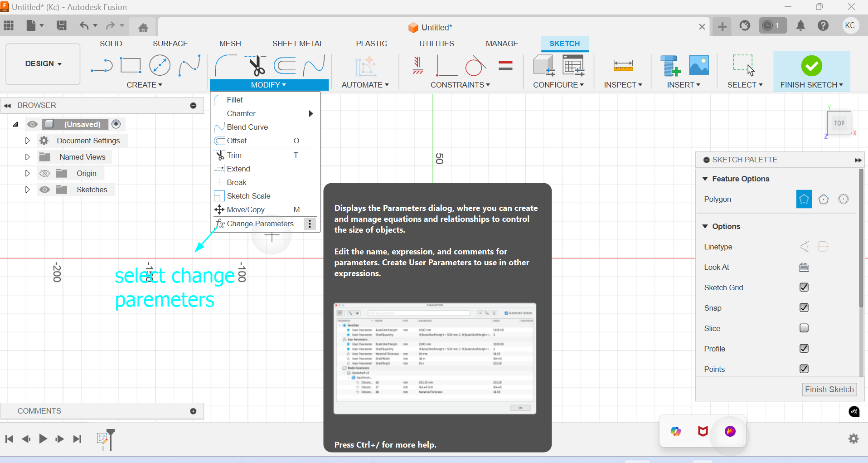Hide the Sketches folder with eye icon

(44, 190)
